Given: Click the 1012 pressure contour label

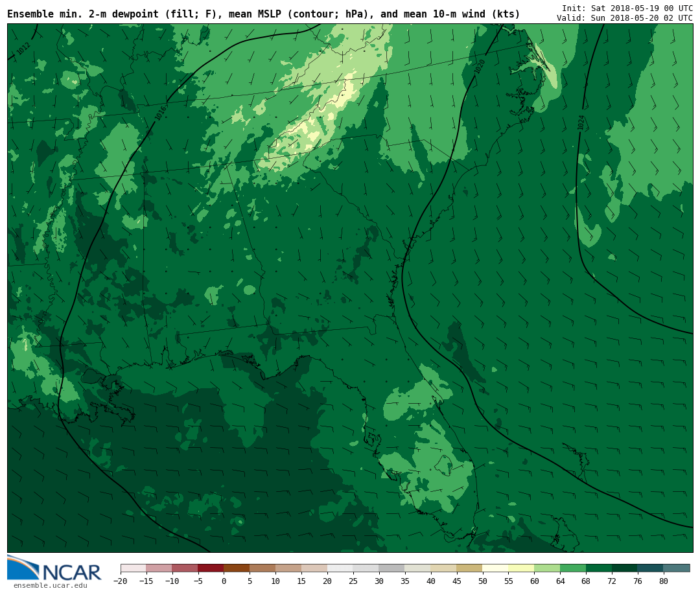Looking at the screenshot, I should (23, 48).
